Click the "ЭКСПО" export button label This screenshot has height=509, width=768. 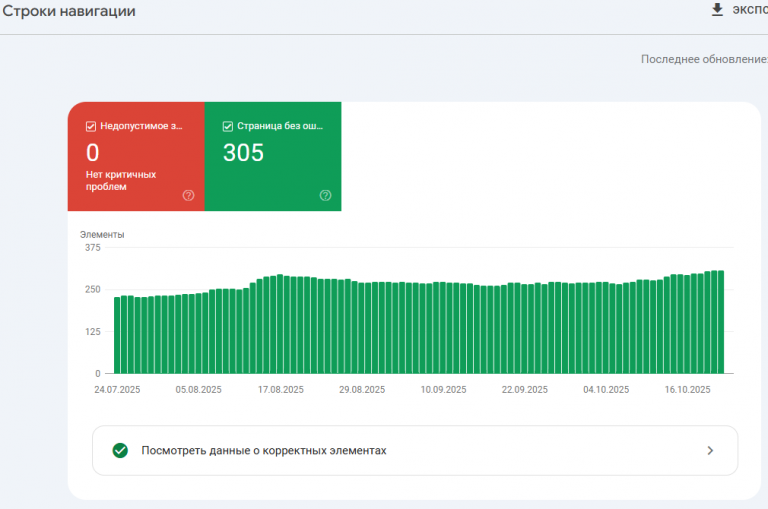tap(749, 10)
